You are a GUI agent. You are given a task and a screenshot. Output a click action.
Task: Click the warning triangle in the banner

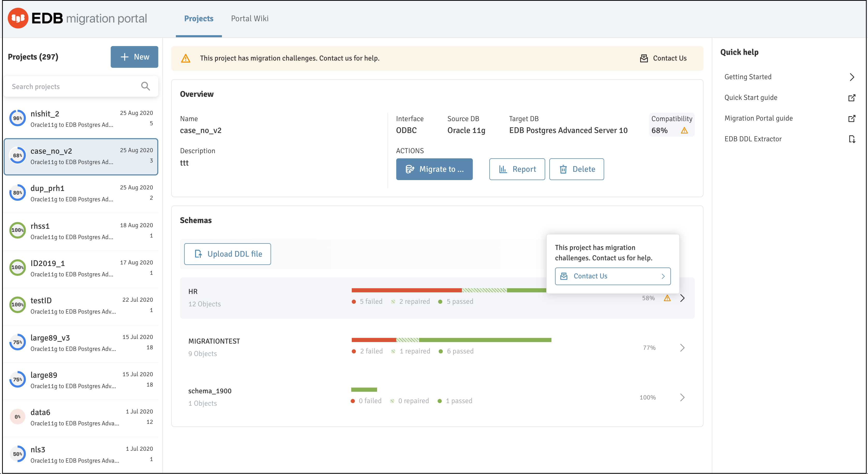tap(186, 58)
